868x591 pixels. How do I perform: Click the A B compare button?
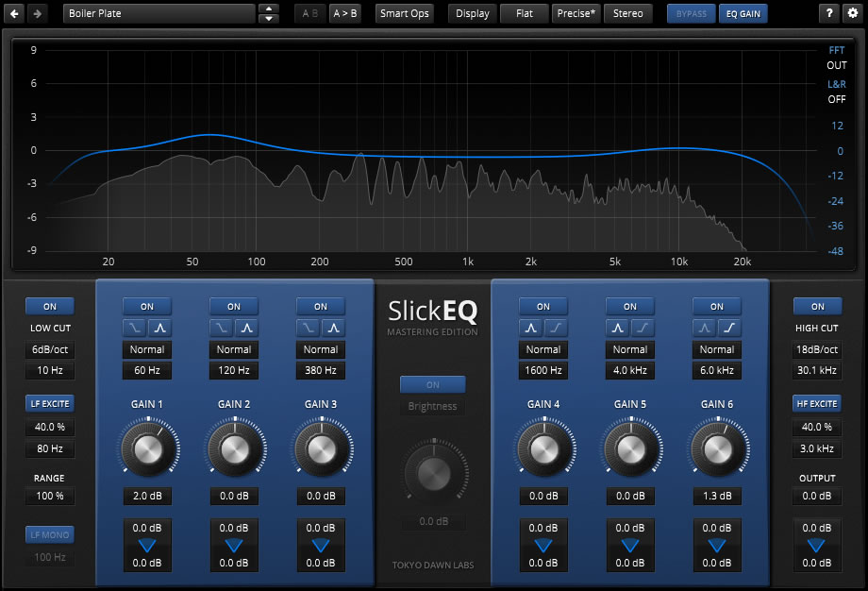pos(310,13)
